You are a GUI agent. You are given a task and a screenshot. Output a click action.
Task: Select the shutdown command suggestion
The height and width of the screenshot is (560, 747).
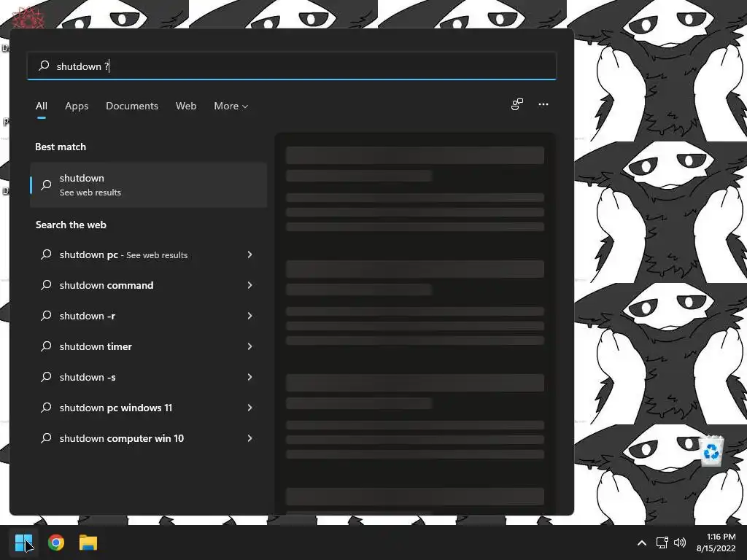pyautogui.click(x=148, y=285)
